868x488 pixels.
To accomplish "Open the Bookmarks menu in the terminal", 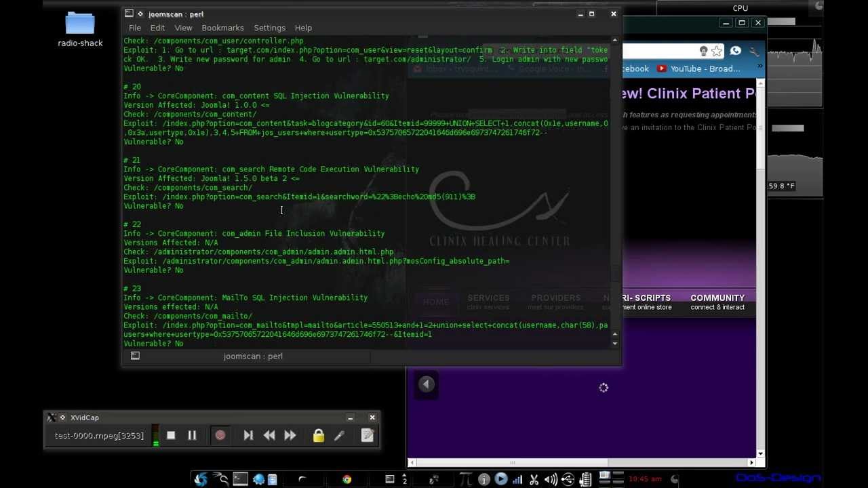I will pyautogui.click(x=222, y=28).
